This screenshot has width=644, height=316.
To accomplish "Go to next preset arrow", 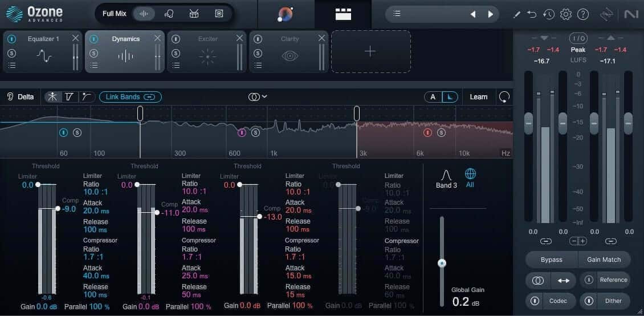I will tap(490, 14).
